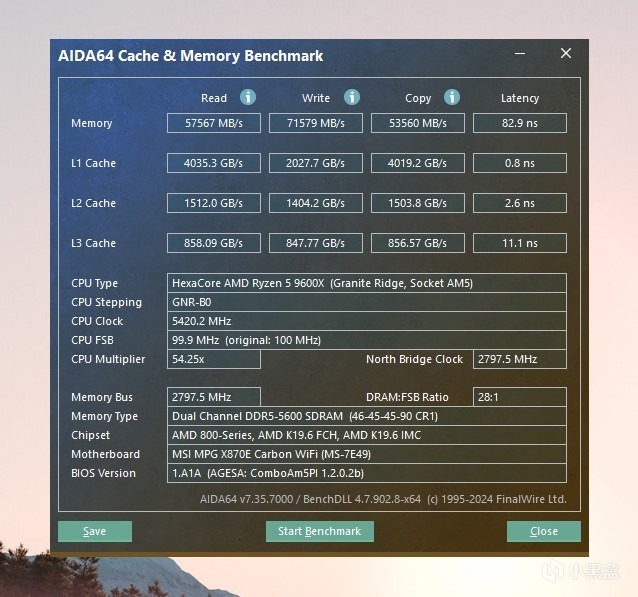The width and height of the screenshot is (638, 597).
Task: Click the Motherboard label
Action: [105, 454]
